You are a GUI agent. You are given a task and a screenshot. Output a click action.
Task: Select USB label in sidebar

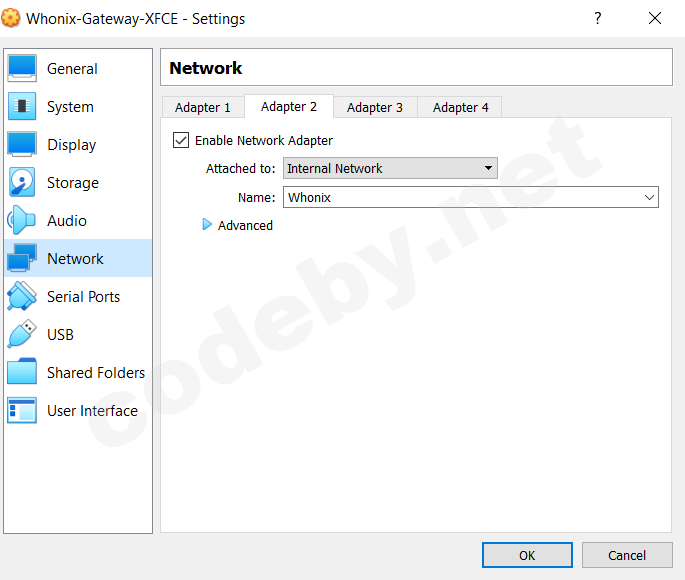[60, 335]
